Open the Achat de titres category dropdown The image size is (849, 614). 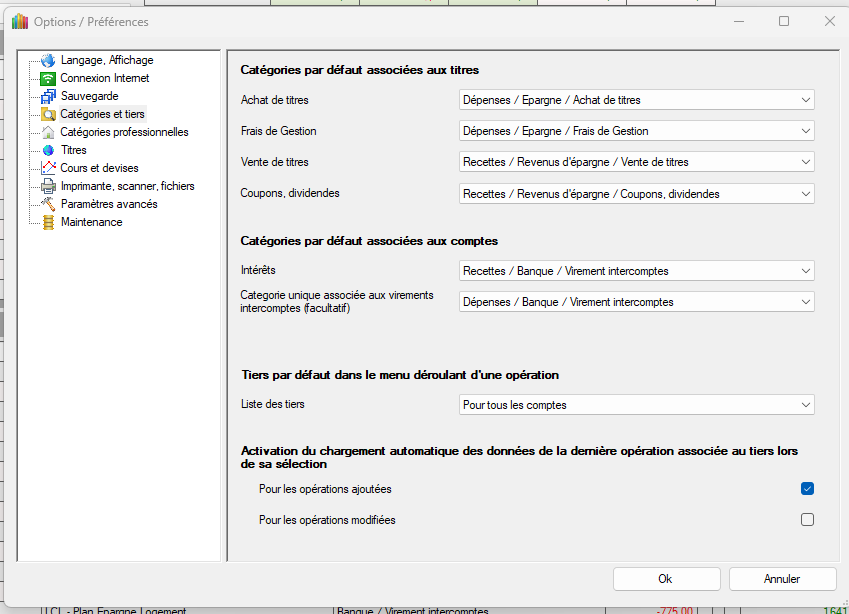click(x=636, y=100)
